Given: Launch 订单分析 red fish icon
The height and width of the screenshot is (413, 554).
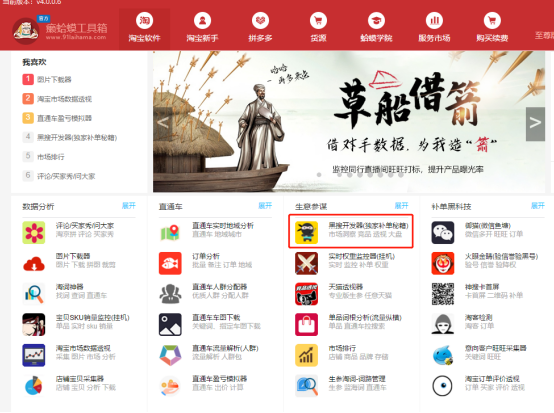Looking at the screenshot, I should [170, 263].
